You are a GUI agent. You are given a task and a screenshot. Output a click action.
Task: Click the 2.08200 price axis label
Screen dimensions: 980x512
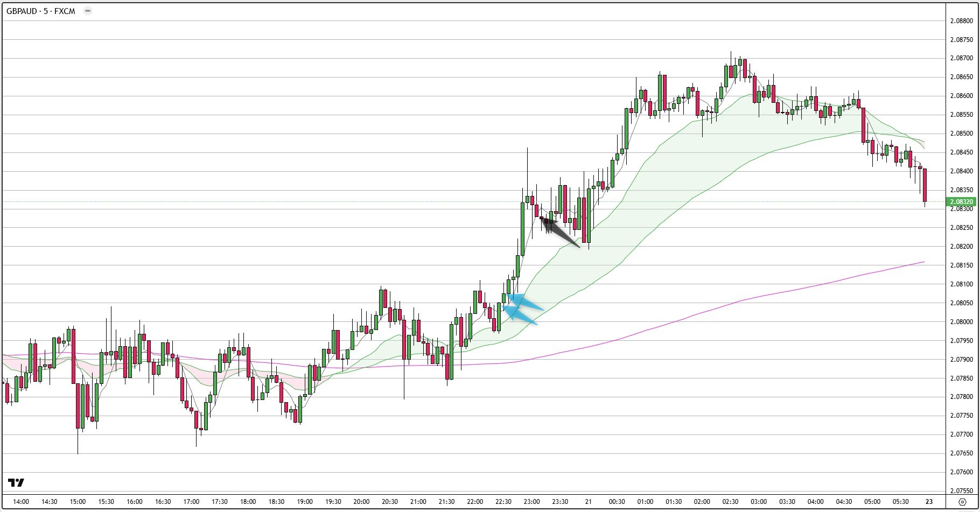pyautogui.click(x=961, y=247)
